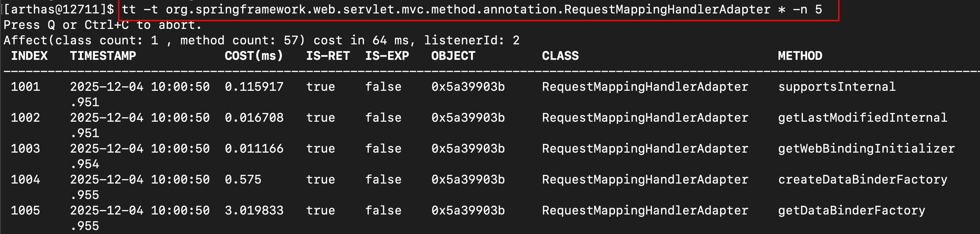The height and width of the screenshot is (234, 980).
Task: Select index 1001 in the first row
Action: [25, 87]
